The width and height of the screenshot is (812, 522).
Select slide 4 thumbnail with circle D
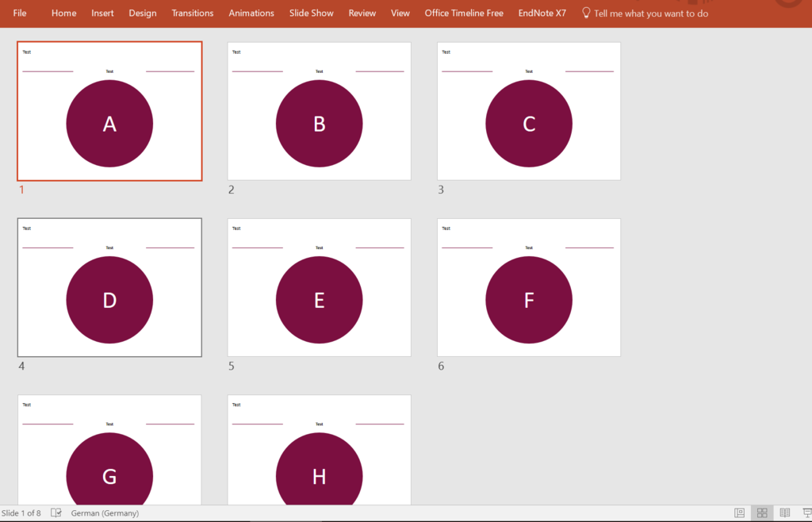click(109, 287)
